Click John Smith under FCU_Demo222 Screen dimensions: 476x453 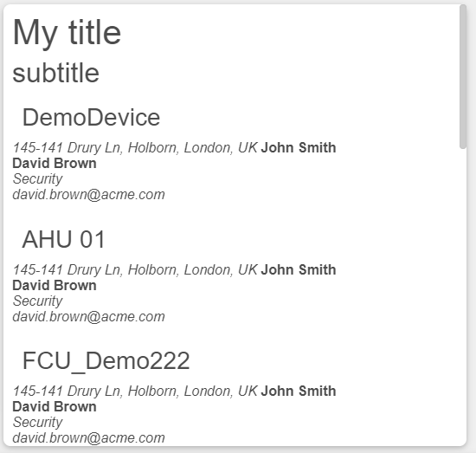(x=299, y=391)
